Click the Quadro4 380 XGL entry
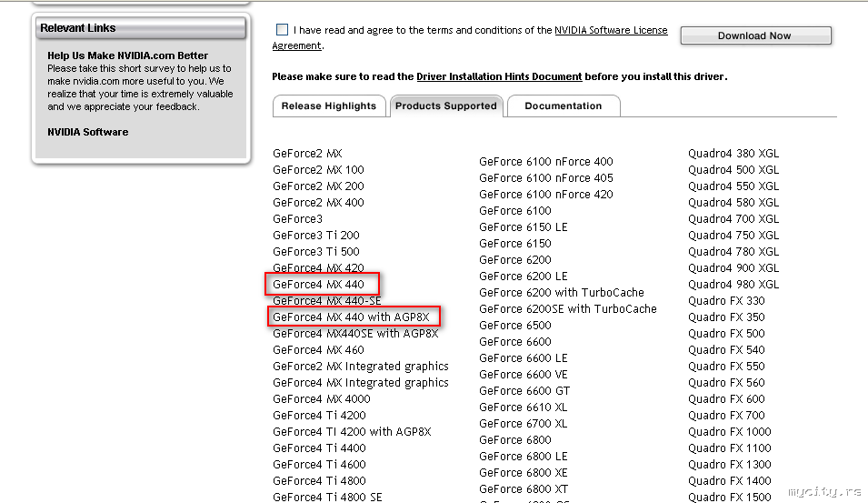The width and height of the screenshot is (868, 503). (x=733, y=154)
